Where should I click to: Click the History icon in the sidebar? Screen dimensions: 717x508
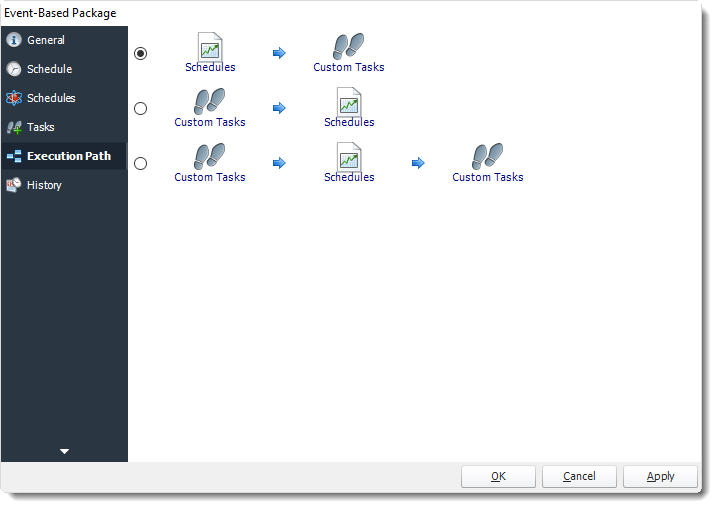(x=14, y=185)
